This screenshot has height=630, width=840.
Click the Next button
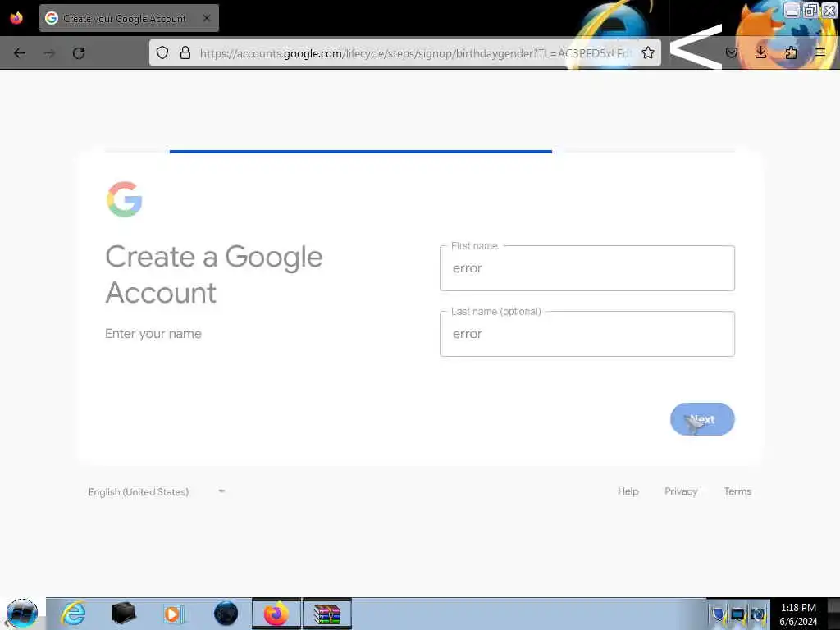point(702,419)
